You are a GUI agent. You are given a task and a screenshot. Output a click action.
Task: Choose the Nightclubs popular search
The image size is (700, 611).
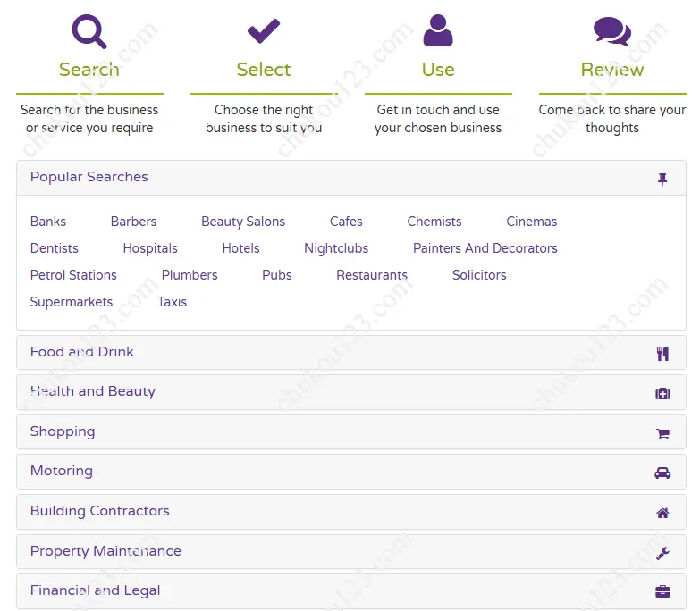[x=336, y=248]
